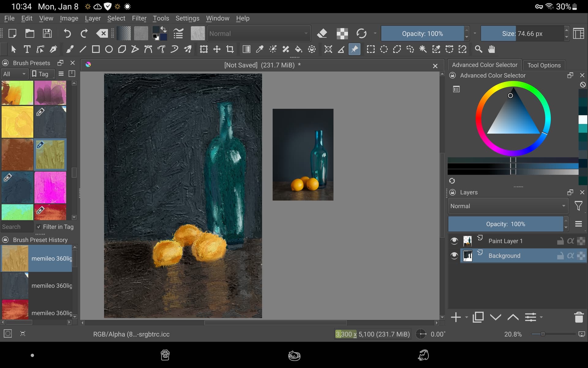Open the toolbar blending mode combo box
The width and height of the screenshot is (588, 368).
pos(259,33)
